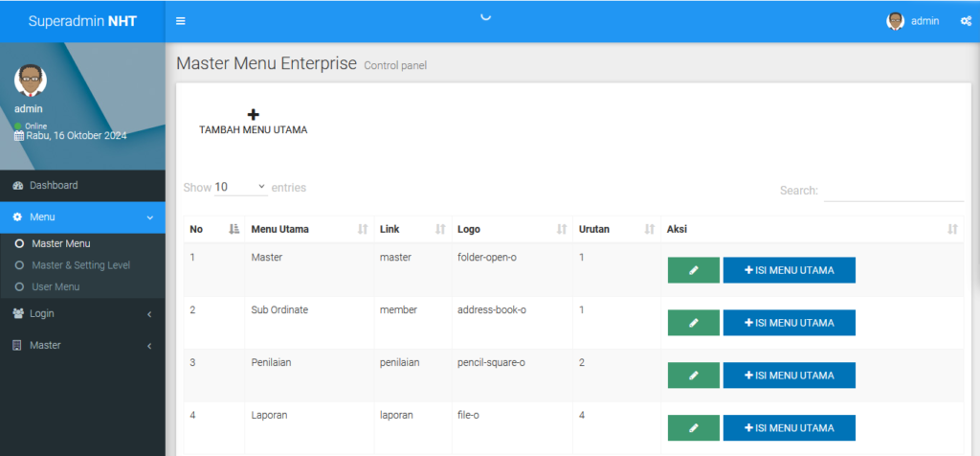Open the settings gears icon in top bar
This screenshot has width=980, height=456.
pos(966,21)
